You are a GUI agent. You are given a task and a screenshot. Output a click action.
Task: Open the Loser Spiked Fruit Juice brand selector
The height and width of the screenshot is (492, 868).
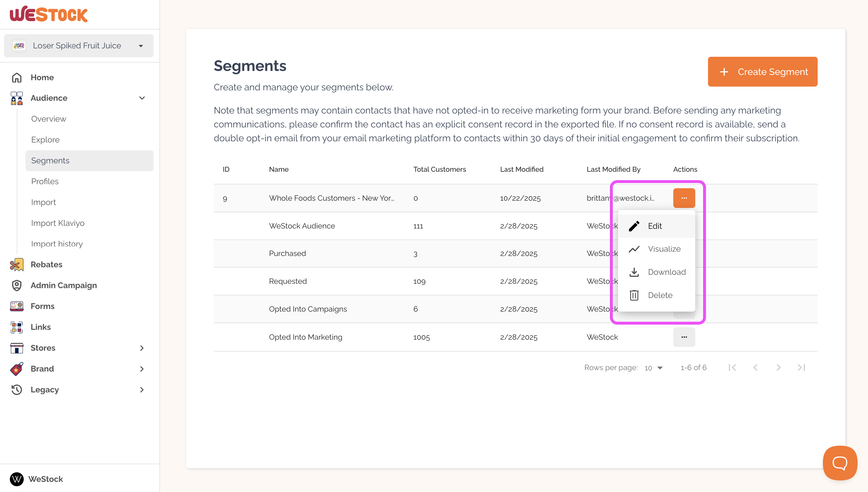point(79,46)
